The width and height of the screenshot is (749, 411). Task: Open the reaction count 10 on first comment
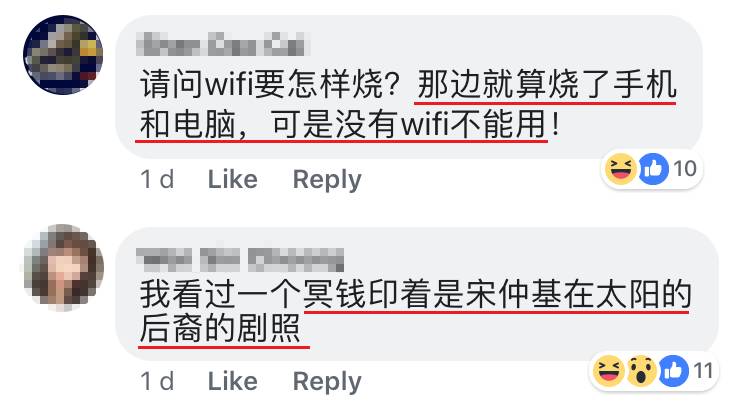(685, 169)
